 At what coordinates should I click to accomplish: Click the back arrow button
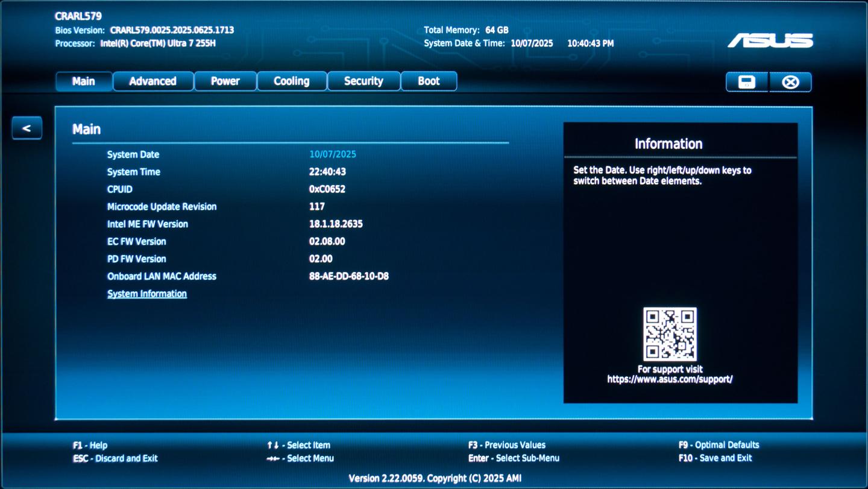coord(27,128)
